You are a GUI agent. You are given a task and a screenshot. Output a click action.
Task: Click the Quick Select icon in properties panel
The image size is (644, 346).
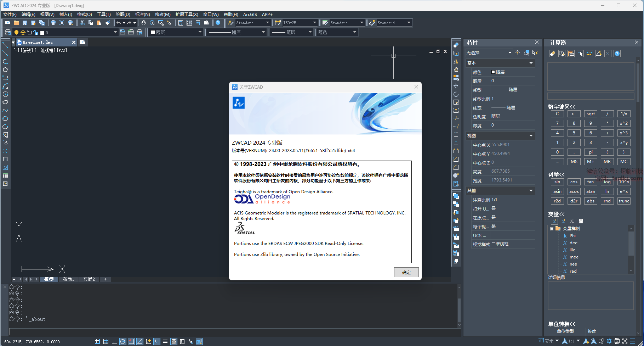pyautogui.click(x=535, y=53)
